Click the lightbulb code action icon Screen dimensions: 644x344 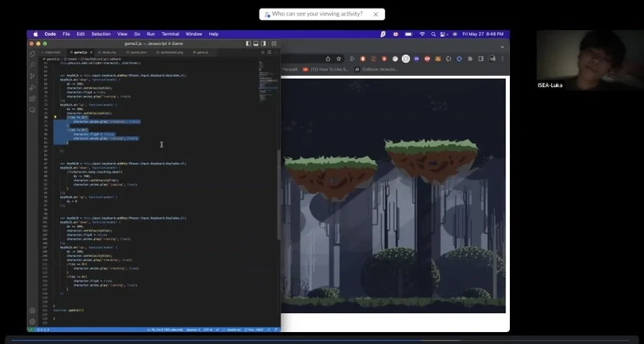[55, 117]
